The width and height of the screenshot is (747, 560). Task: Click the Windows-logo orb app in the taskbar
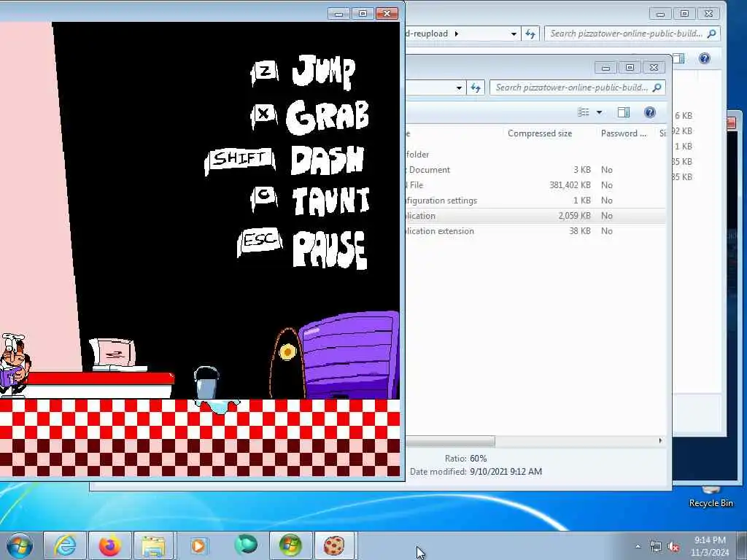[290, 545]
